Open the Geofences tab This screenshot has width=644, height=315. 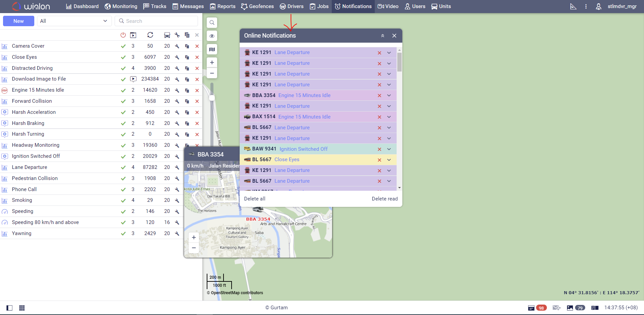click(x=257, y=6)
